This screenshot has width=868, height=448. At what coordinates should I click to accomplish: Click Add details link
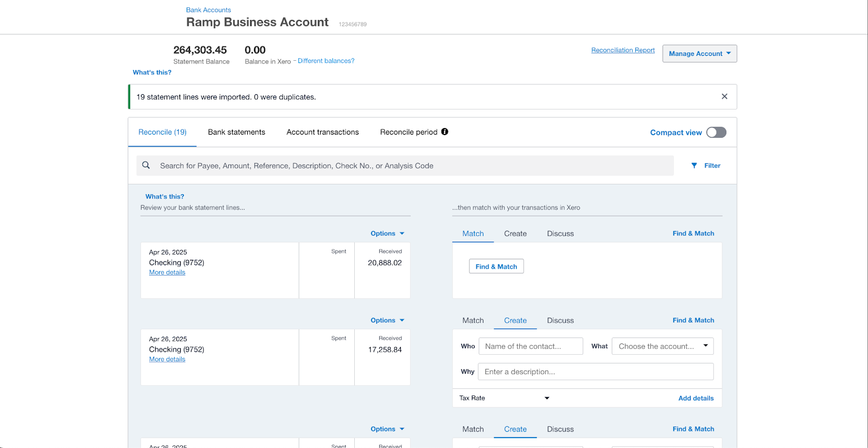pyautogui.click(x=696, y=398)
